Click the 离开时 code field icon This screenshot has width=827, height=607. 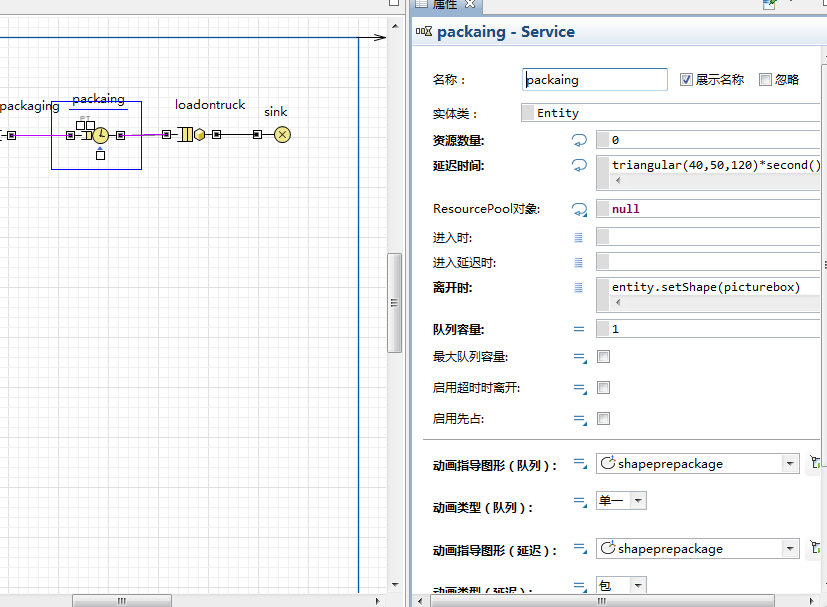(x=579, y=287)
